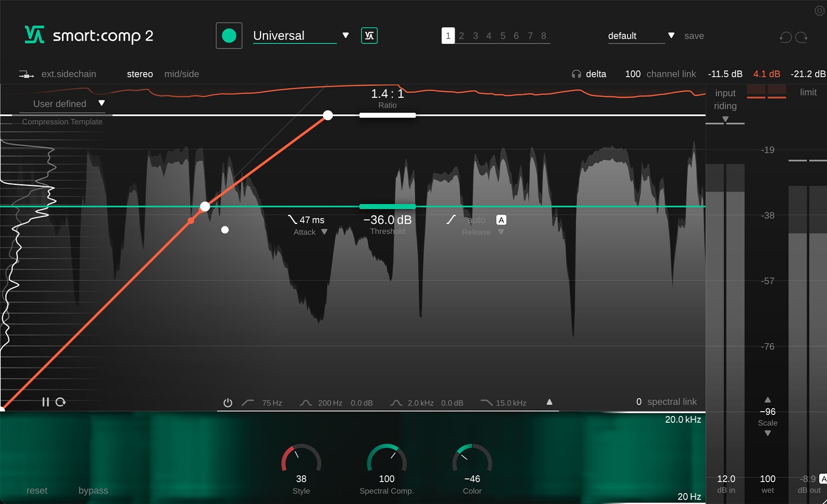Reset the display with the circular arrow
The image size is (827, 504).
click(60, 402)
